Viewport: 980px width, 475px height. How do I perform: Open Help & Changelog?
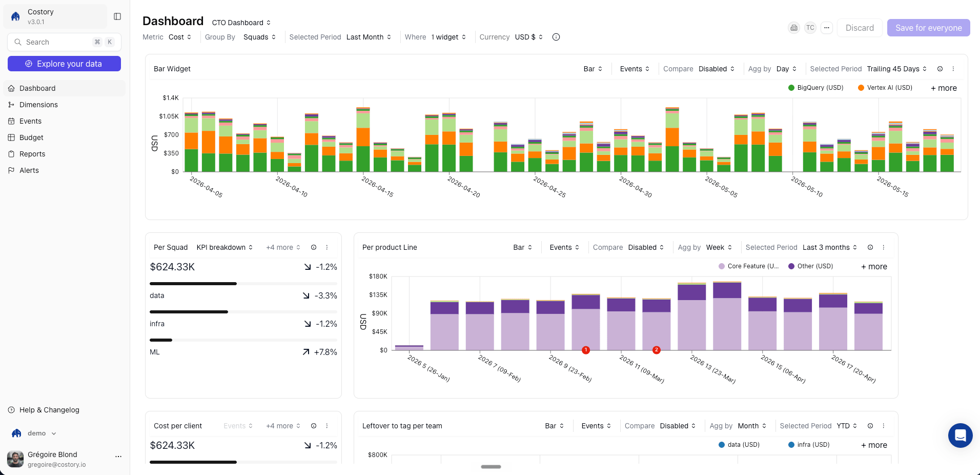pos(64,410)
